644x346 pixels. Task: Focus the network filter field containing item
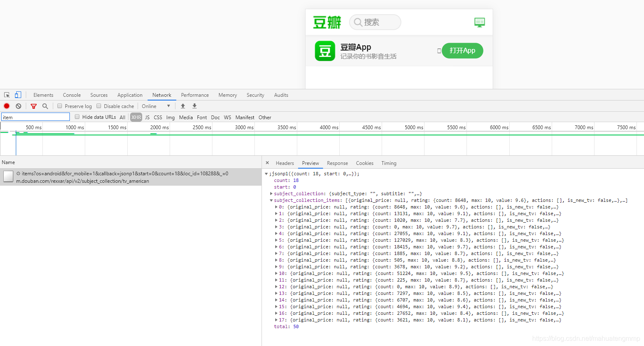[x=35, y=117]
